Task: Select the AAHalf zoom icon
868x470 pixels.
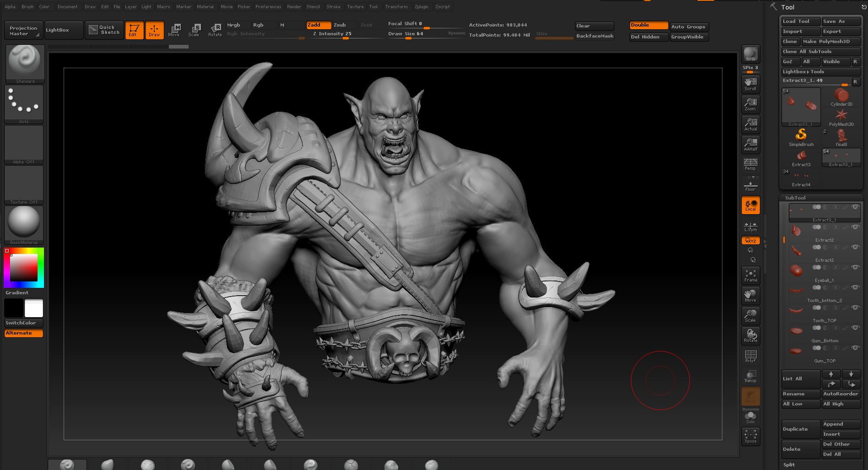Action: pyautogui.click(x=750, y=144)
